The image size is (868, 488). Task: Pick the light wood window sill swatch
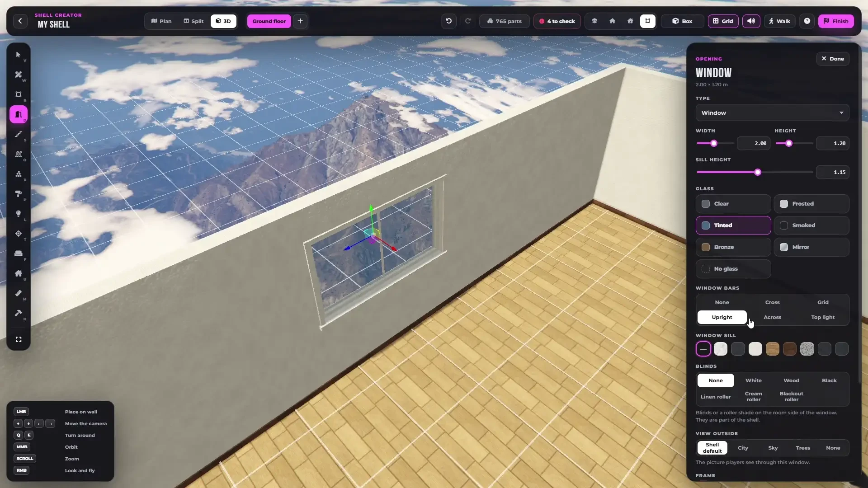(773, 349)
